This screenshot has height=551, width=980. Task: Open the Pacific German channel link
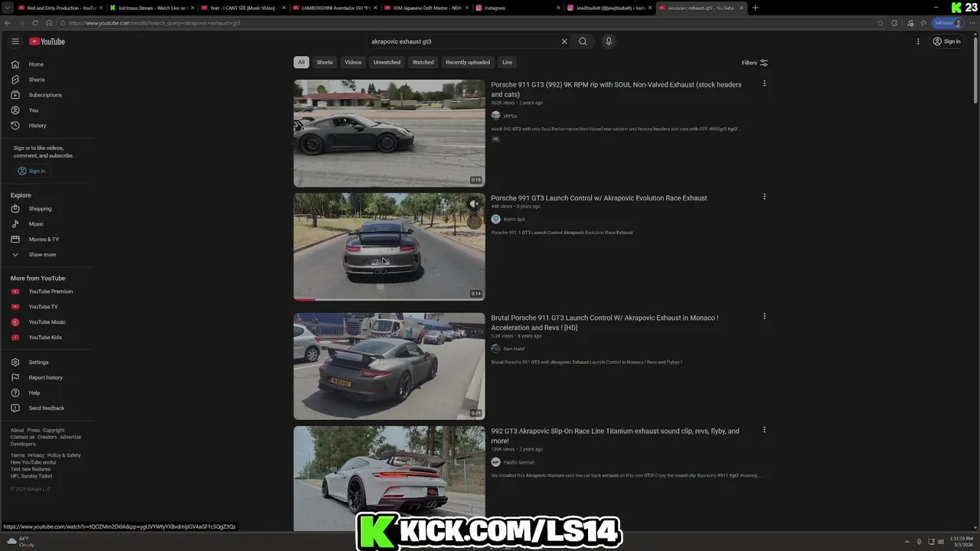[518, 462]
